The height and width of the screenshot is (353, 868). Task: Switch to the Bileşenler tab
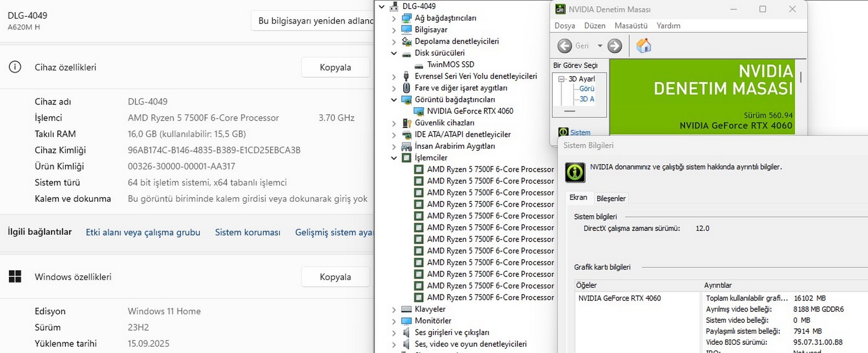point(611,198)
